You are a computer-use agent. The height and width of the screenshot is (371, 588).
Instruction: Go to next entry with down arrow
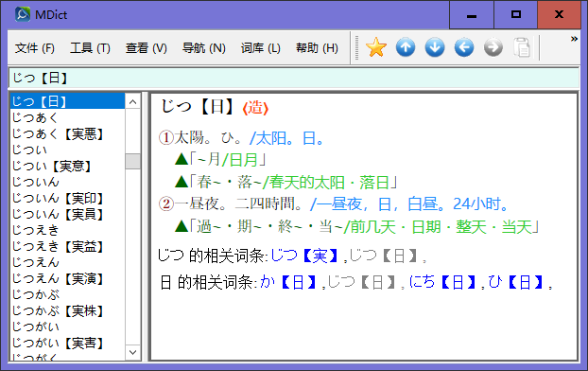(x=435, y=47)
